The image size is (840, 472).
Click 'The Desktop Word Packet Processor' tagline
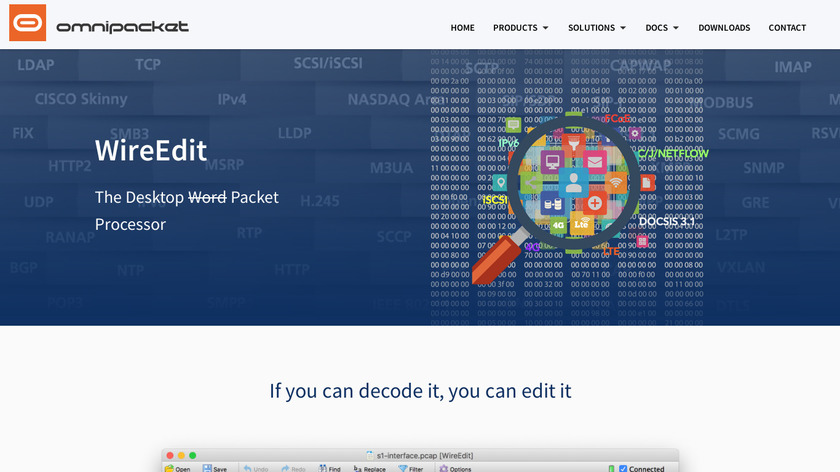pos(186,211)
